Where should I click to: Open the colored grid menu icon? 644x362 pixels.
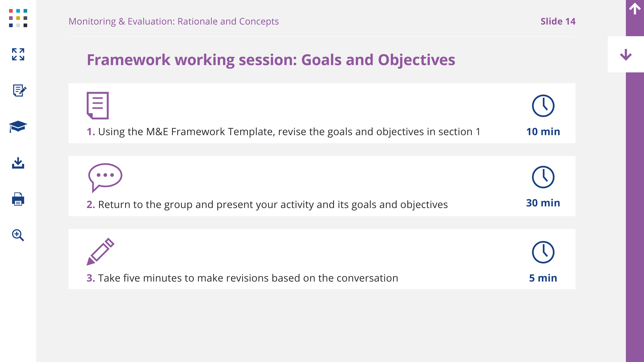(x=18, y=18)
